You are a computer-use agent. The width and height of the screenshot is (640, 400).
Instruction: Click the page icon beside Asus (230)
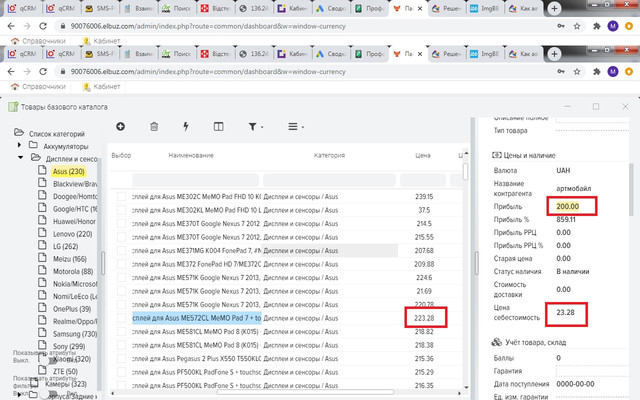tap(42, 170)
